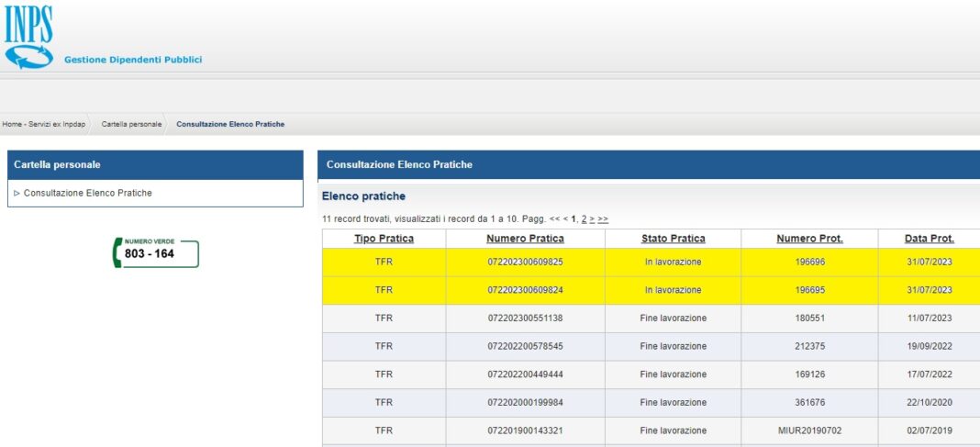Go to page 2 of results
Image resolution: width=980 pixels, height=447 pixels.
(x=584, y=218)
